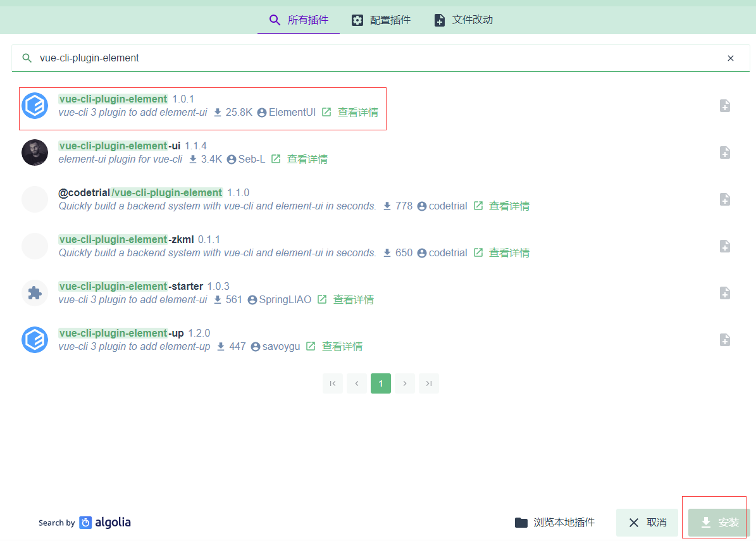This screenshot has height=541, width=756.
Task: Click the search magnifier icon in the search field
Action: (x=27, y=58)
